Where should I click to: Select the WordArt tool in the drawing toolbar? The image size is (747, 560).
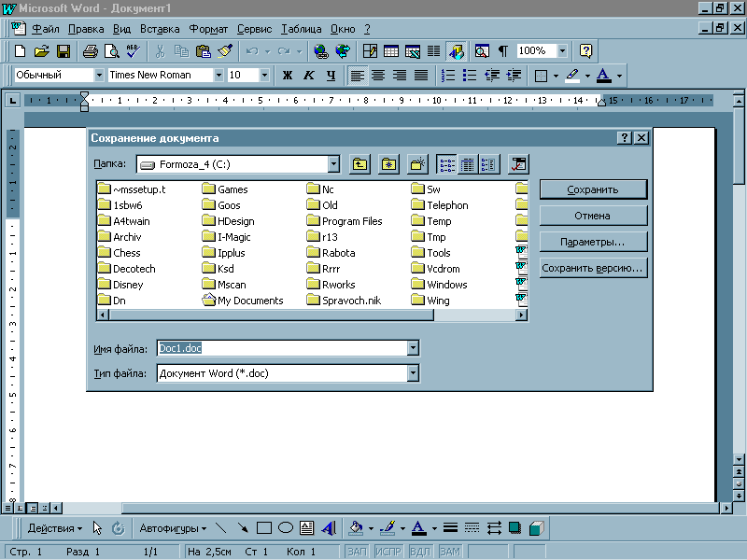[328, 528]
